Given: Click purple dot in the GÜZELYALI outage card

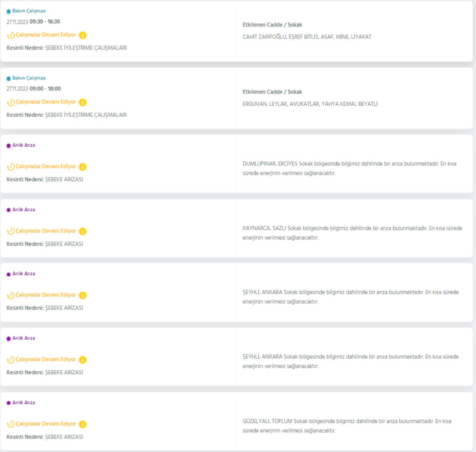Looking at the screenshot, I should [9, 403].
